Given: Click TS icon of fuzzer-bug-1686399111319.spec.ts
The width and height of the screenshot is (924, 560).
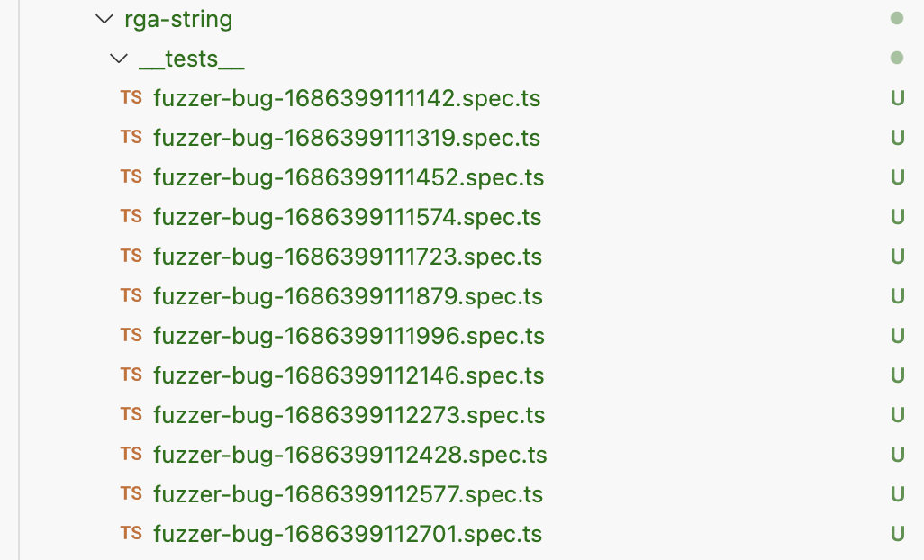Looking at the screenshot, I should [x=131, y=138].
